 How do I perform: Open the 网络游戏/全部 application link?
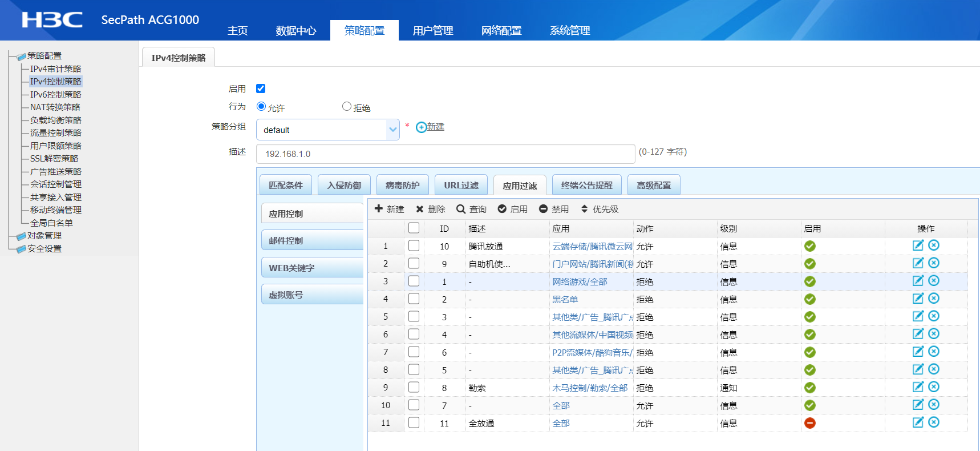[580, 281]
